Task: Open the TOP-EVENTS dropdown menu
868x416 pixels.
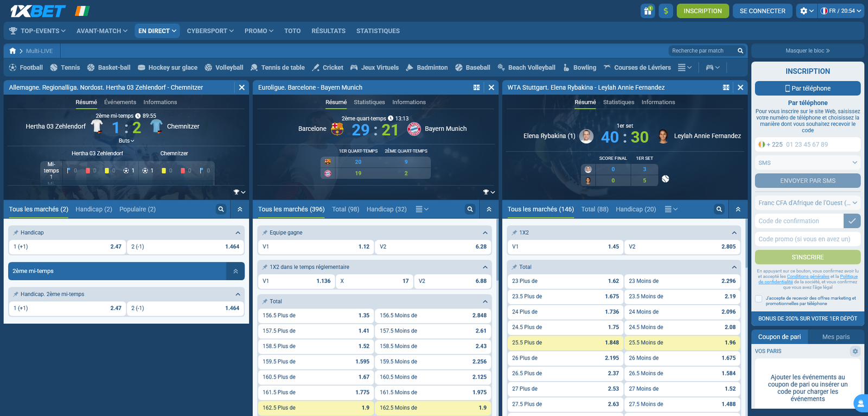Action: pos(37,31)
